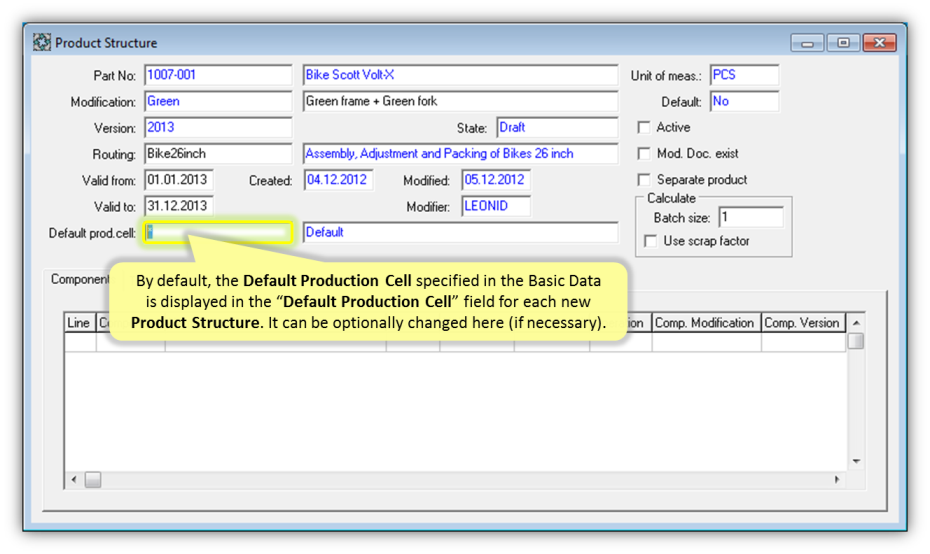930x554 pixels.
Task: Focus the Default prod.cell input field
Action: (218, 232)
